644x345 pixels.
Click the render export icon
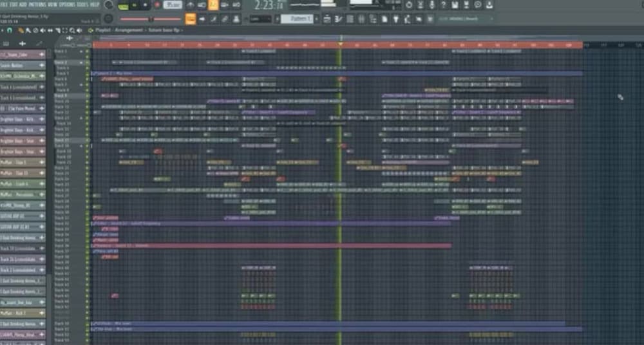point(466,5)
